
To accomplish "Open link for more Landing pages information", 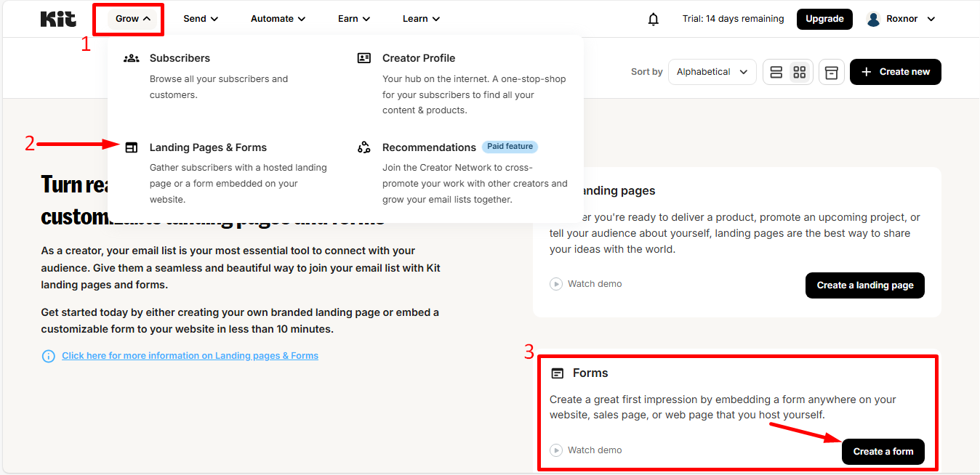I will coord(190,356).
